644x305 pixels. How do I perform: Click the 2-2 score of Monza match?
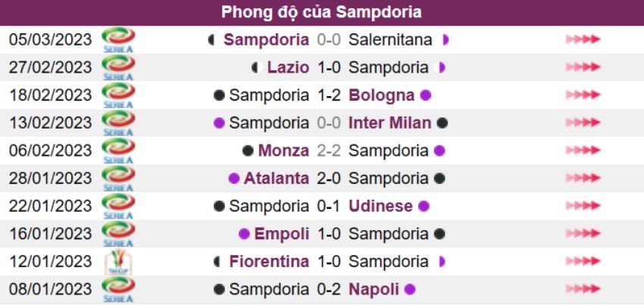(x=329, y=151)
